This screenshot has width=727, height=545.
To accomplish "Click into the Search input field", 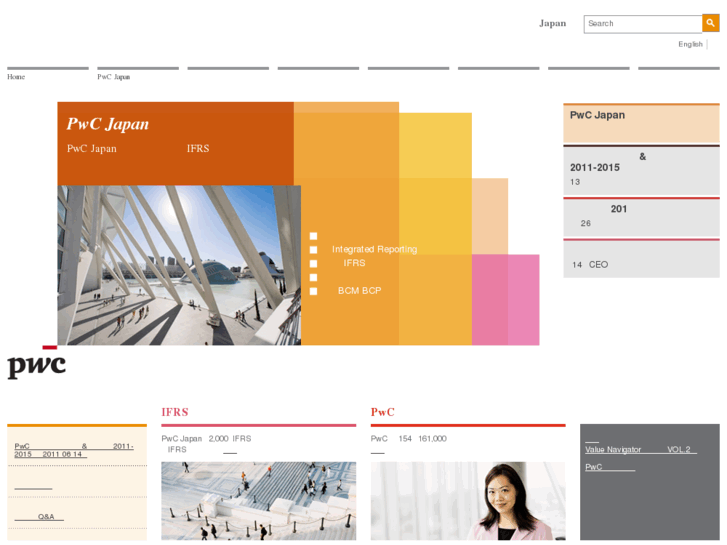I will coord(643,24).
